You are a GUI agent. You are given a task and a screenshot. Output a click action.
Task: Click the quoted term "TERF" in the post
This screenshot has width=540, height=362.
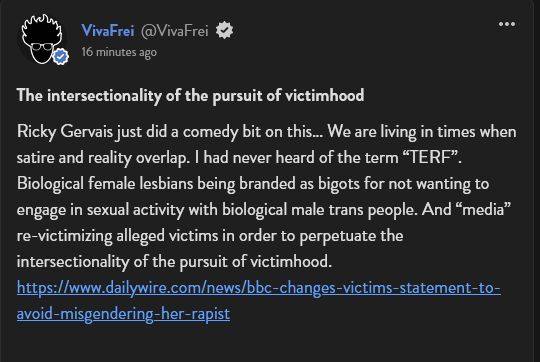(432, 157)
